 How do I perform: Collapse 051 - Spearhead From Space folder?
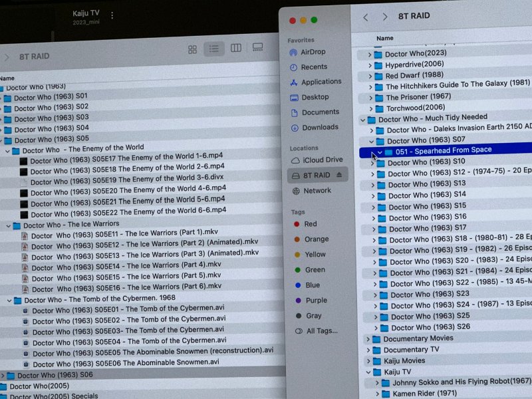(x=380, y=152)
